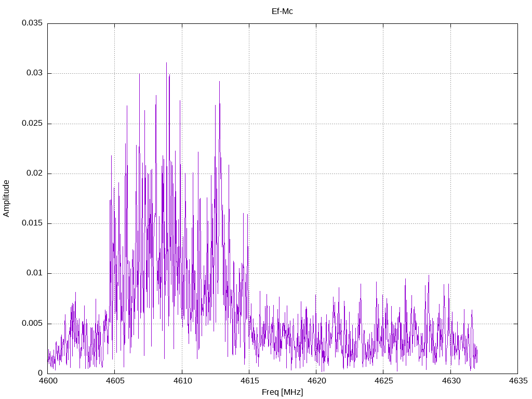Screen dimensions: 532x399
Task: Click the x-axis tick label 4635
Action: (x=518, y=381)
